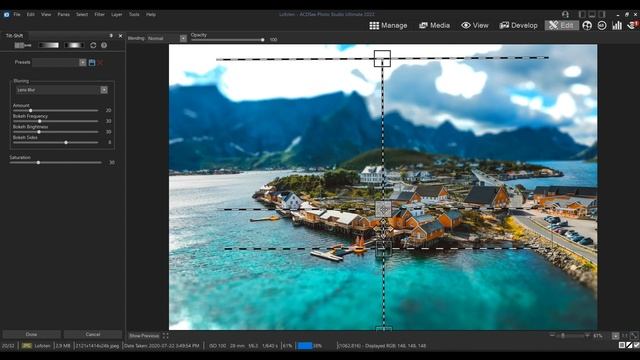Toggle the first tilt-shift mode icon
640x360 pixels.
pyautogui.click(x=22, y=45)
